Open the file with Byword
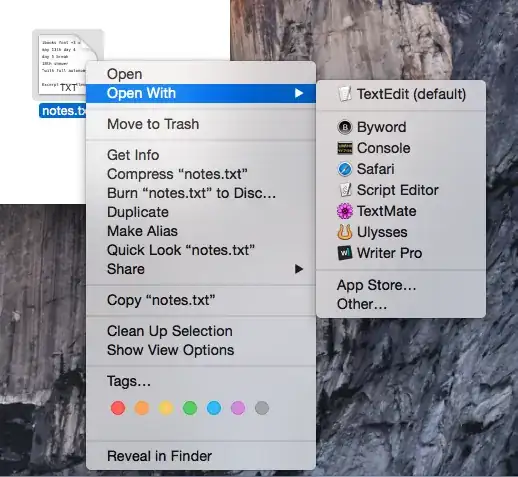The width and height of the screenshot is (518, 477). pyautogui.click(x=401, y=127)
